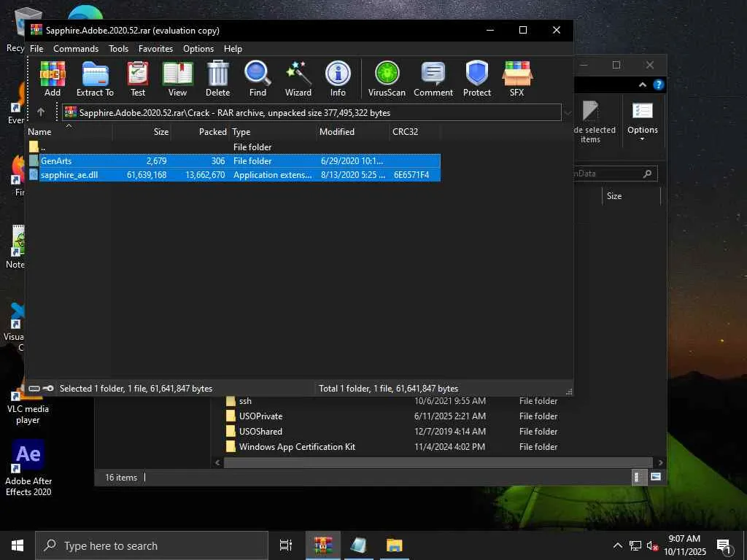This screenshot has height=560, width=747.
Task: Sort by the Packed column
Action: coord(200,132)
